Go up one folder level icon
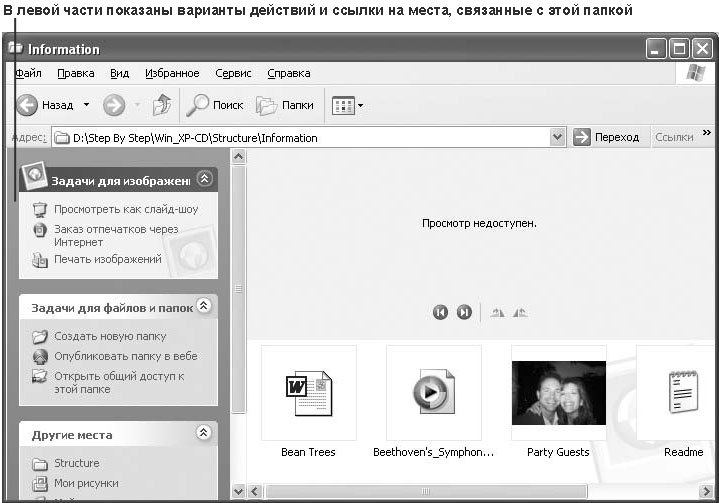 tap(162, 105)
